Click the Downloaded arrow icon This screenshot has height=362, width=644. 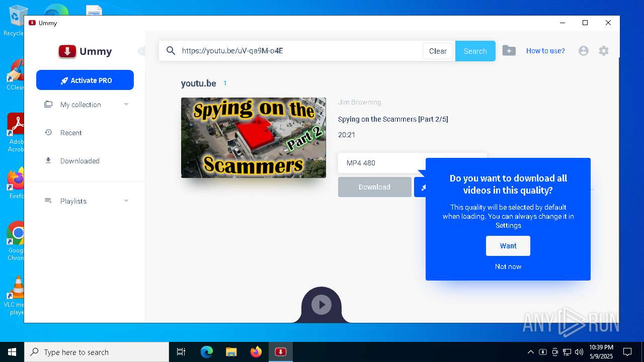tap(48, 161)
